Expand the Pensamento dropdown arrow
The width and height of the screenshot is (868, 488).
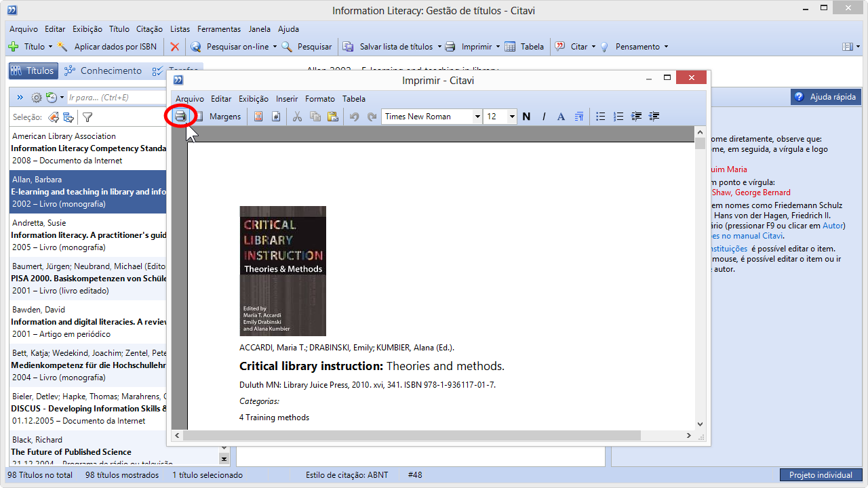point(666,47)
